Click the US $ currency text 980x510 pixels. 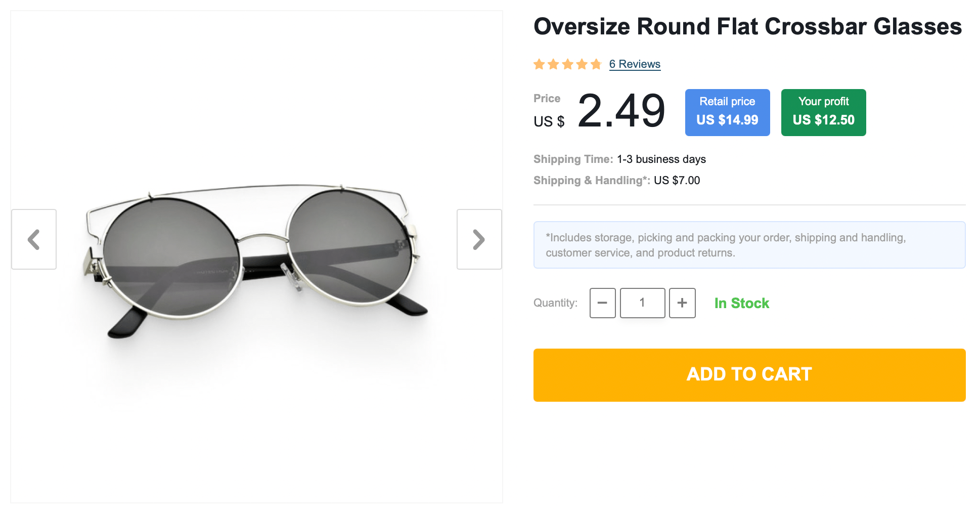[549, 122]
